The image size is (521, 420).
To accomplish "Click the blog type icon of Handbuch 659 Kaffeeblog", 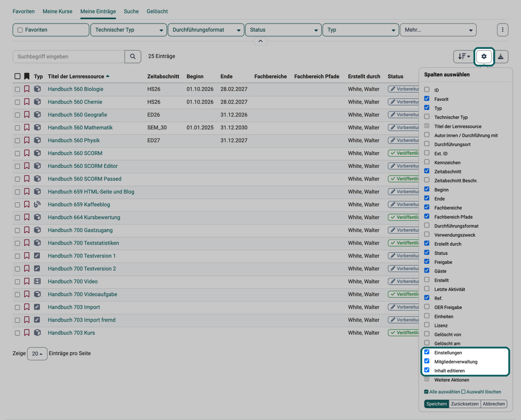I will (38, 205).
